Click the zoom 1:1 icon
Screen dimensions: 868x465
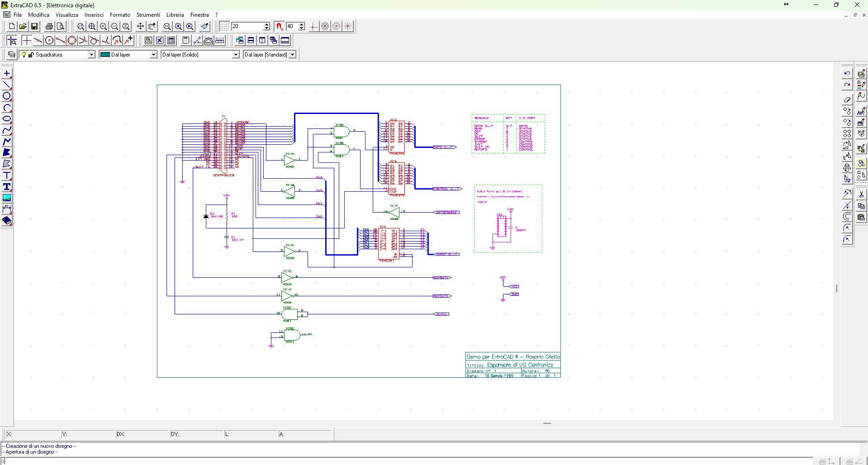pos(167,26)
